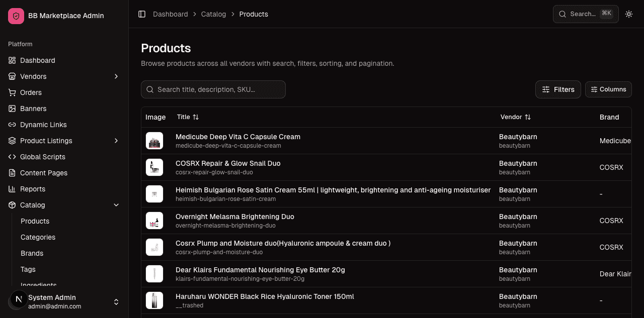Click the Image column header

tap(155, 117)
